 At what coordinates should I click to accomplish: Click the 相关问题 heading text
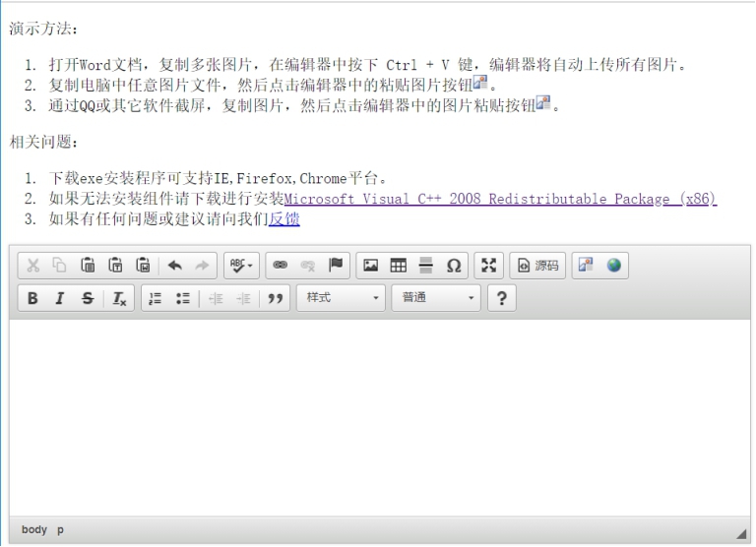click(x=43, y=142)
